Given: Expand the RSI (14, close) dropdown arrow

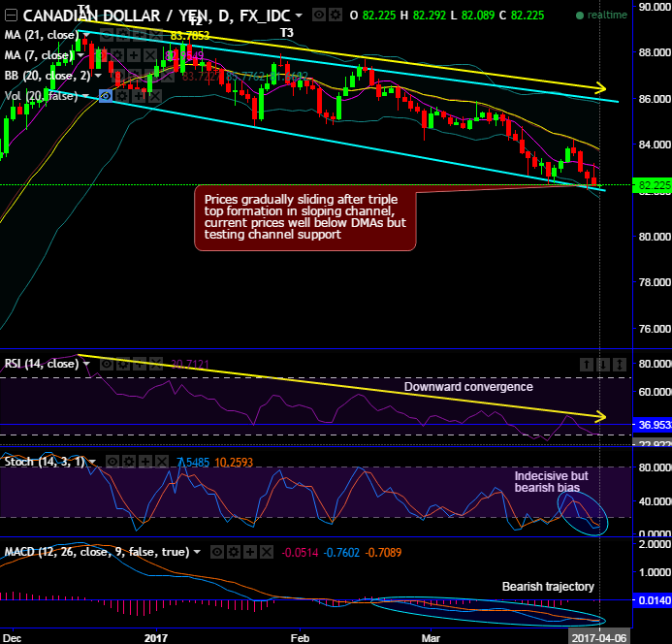Looking at the screenshot, I should pyautogui.click(x=86, y=364).
